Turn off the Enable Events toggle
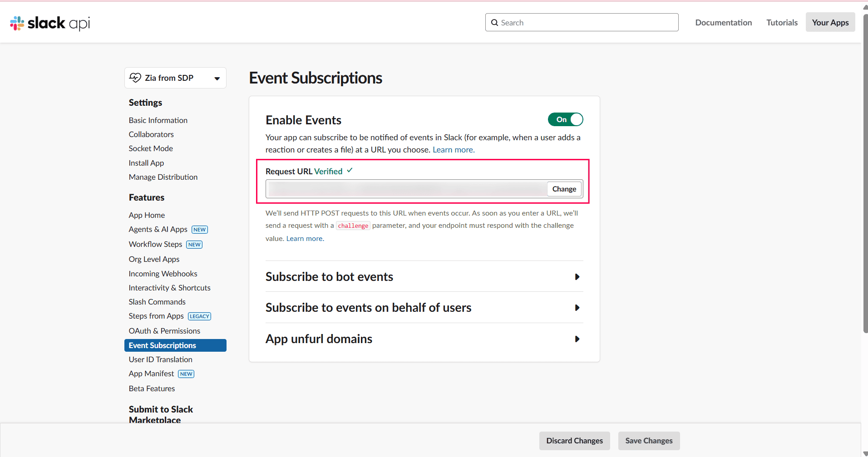 click(x=565, y=119)
